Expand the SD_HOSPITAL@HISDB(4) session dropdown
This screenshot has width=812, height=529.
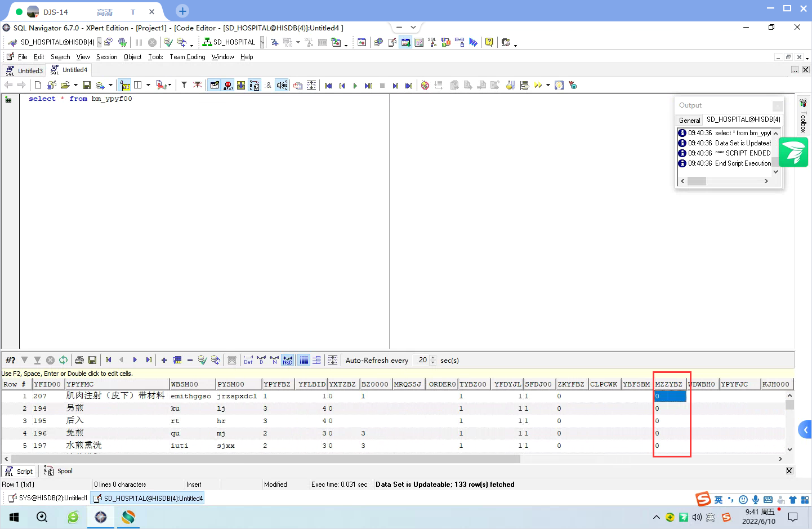click(99, 42)
